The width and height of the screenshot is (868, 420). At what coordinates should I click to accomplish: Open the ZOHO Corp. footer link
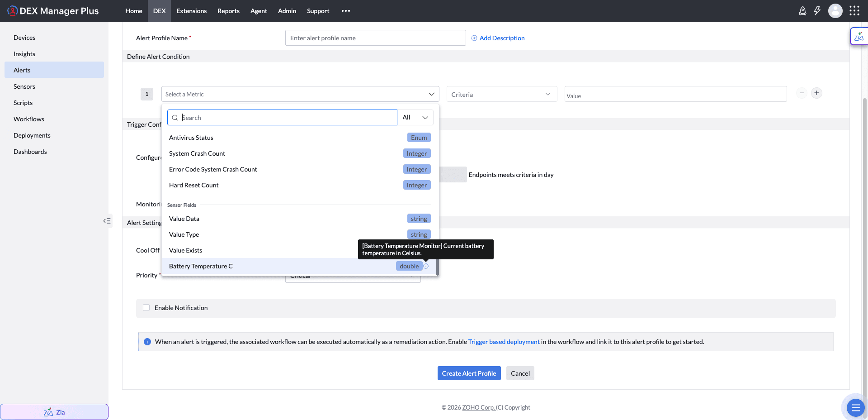478,407
